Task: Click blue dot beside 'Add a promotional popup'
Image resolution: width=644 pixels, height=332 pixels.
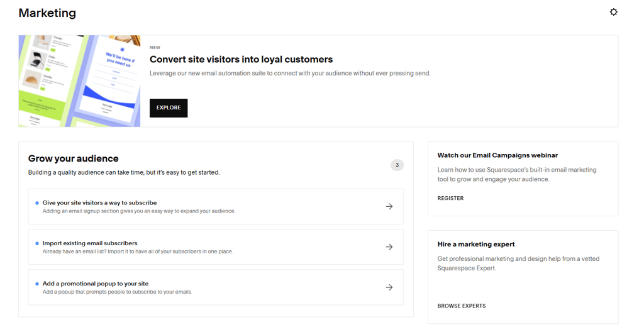Action: coord(37,284)
